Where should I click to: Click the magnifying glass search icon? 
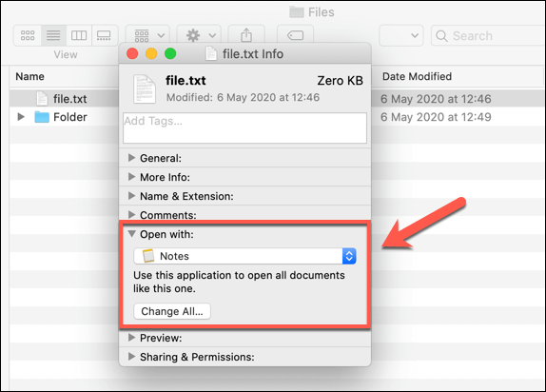pos(441,36)
